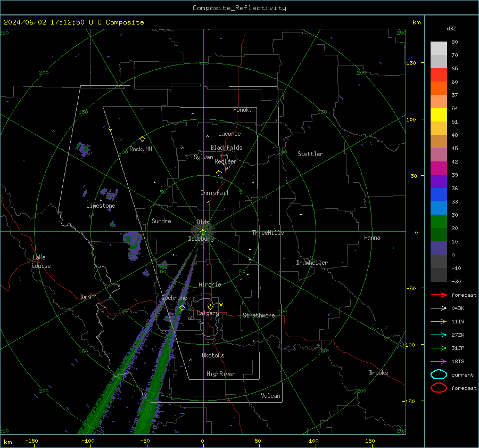Click the Ponoka town label
The image size is (479, 448).
coord(243,110)
